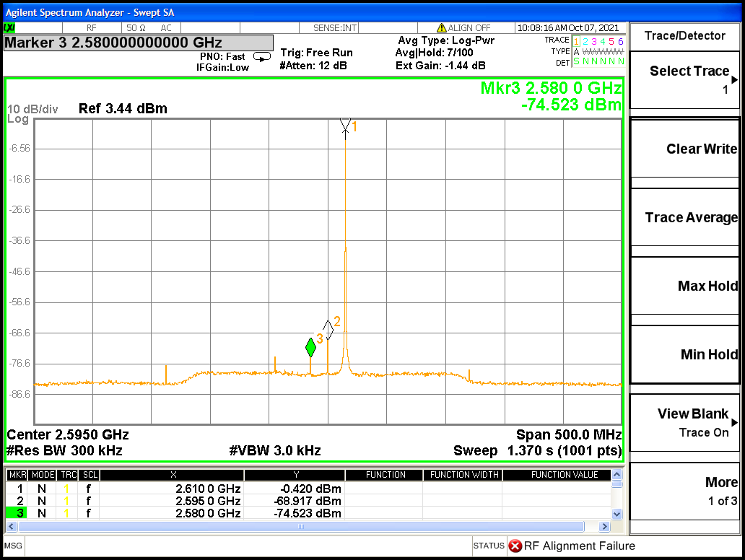Click marker 1 at the signal peak
This screenshot has width=745, height=560.
346,126
